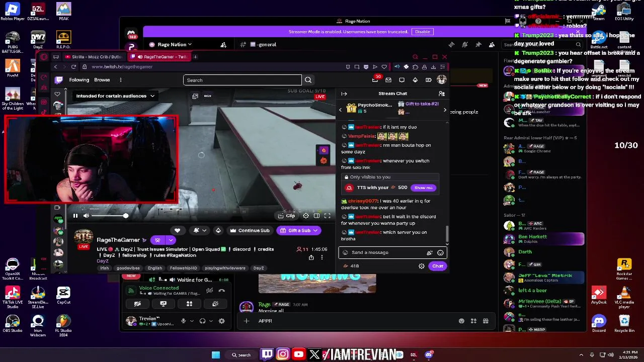Open Following in Twitch navigation

tap(79, 79)
